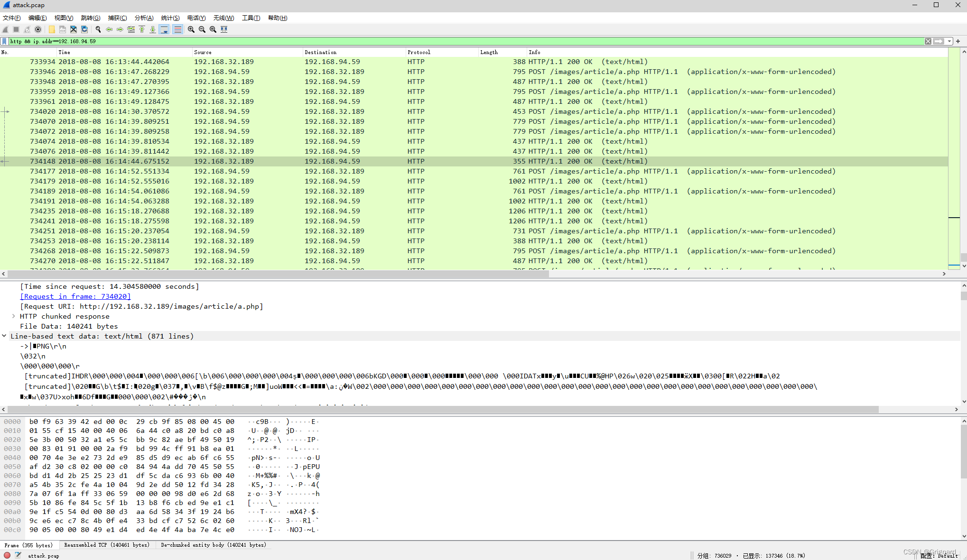Switch to the Reassembled TCP bytes tab

point(107,545)
